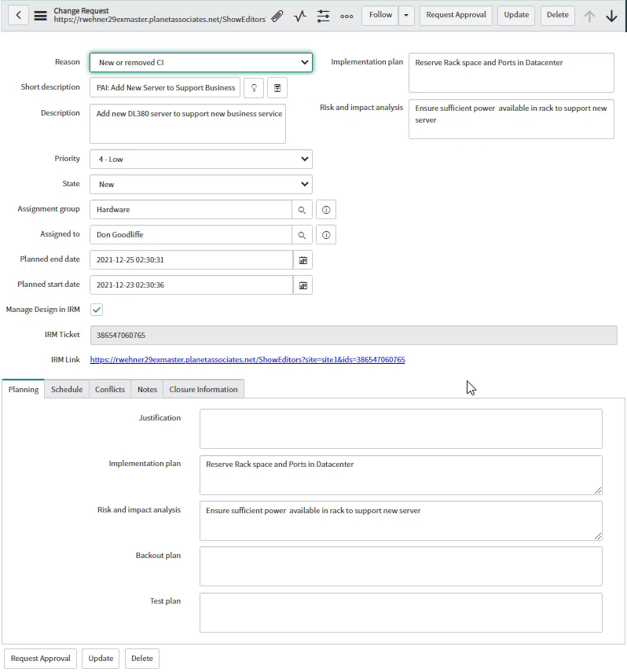The height and width of the screenshot is (672, 627).
Task: Click the Update button in the header
Action: click(516, 16)
